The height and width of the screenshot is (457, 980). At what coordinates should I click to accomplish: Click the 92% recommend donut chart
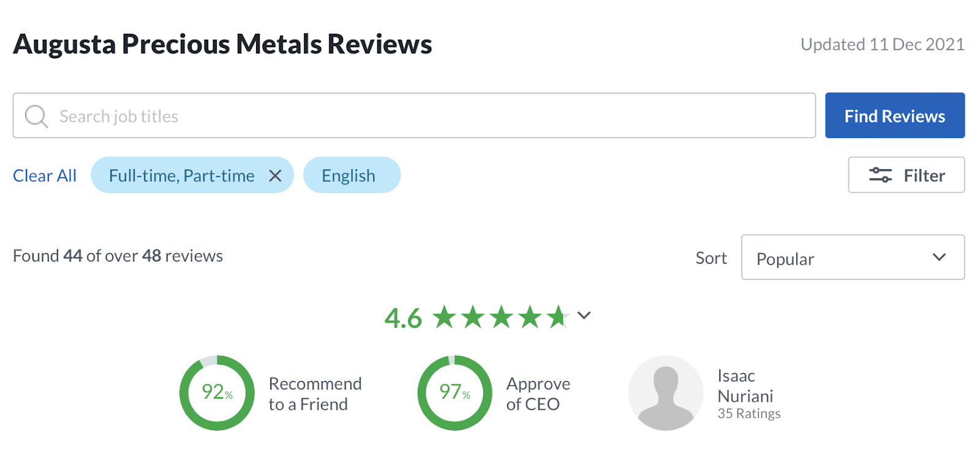[x=217, y=393]
